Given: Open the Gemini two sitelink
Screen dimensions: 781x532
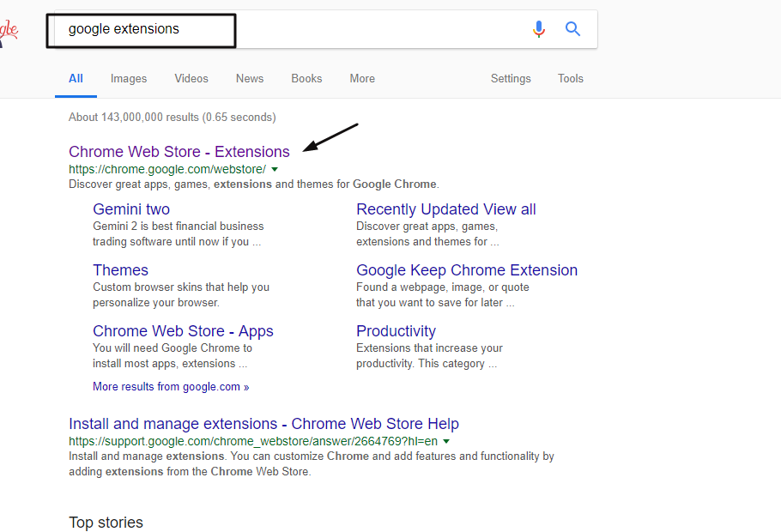Looking at the screenshot, I should (131, 209).
